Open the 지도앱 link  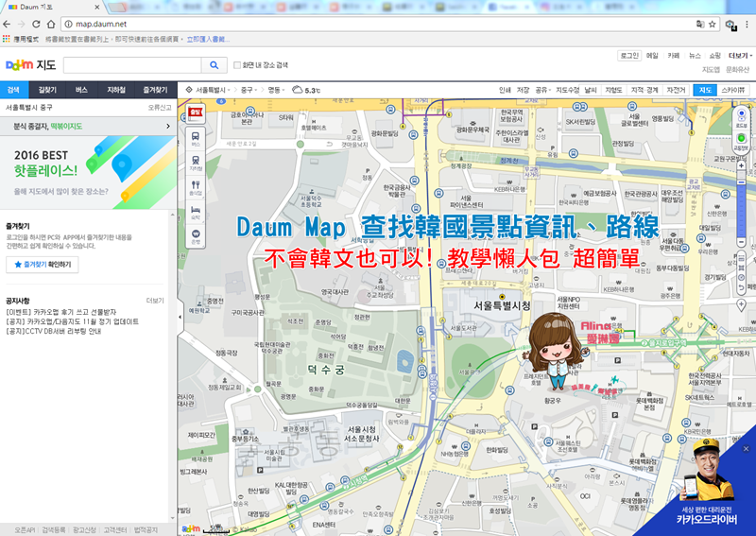(x=711, y=69)
